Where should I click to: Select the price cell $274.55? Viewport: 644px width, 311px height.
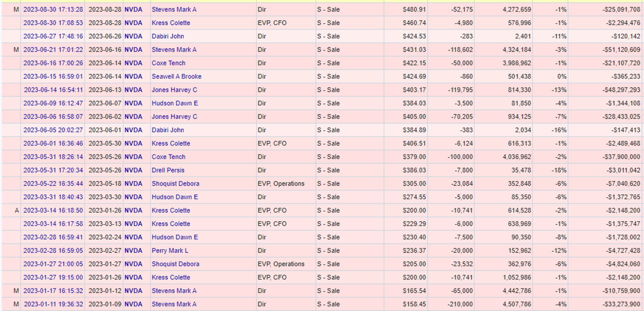point(414,197)
